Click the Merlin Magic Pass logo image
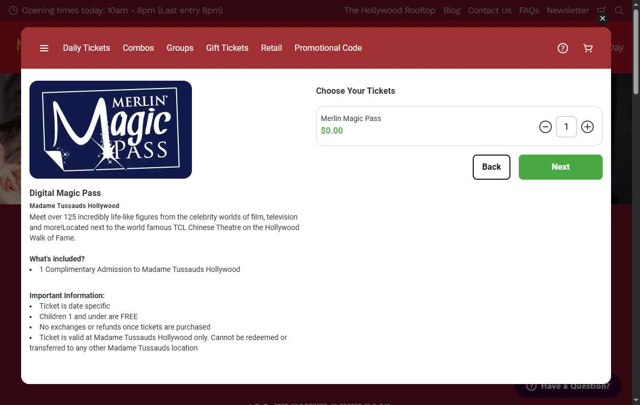Viewport: 640px width, 405px height. 111,129
